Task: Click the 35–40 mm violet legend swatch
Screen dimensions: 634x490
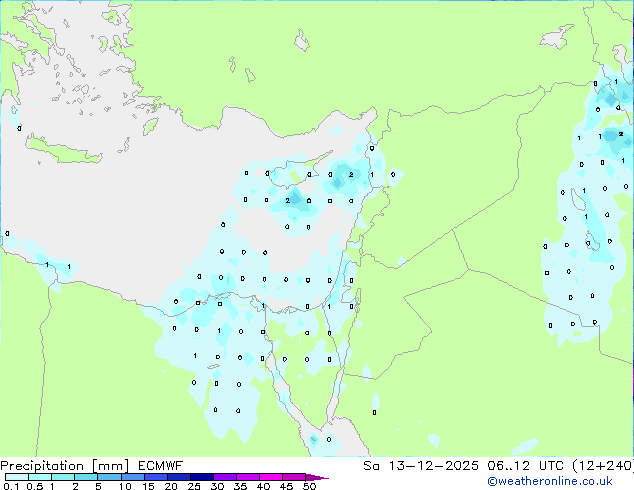Action: [x=248, y=477]
